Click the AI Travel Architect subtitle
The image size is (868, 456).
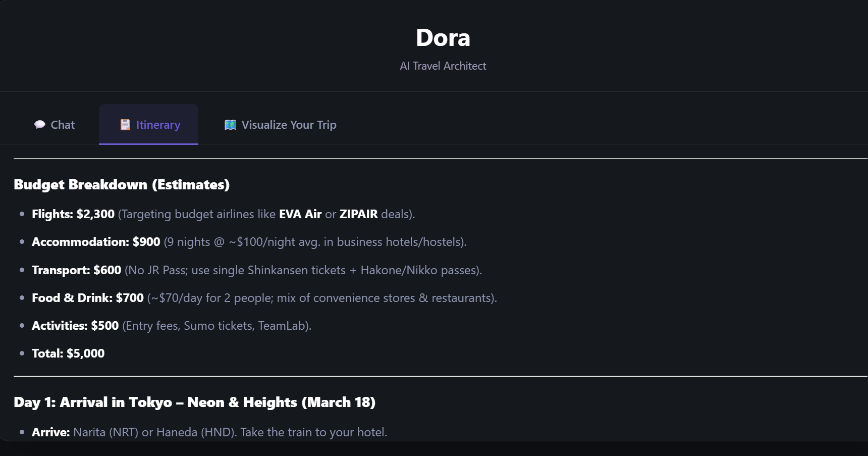point(443,66)
